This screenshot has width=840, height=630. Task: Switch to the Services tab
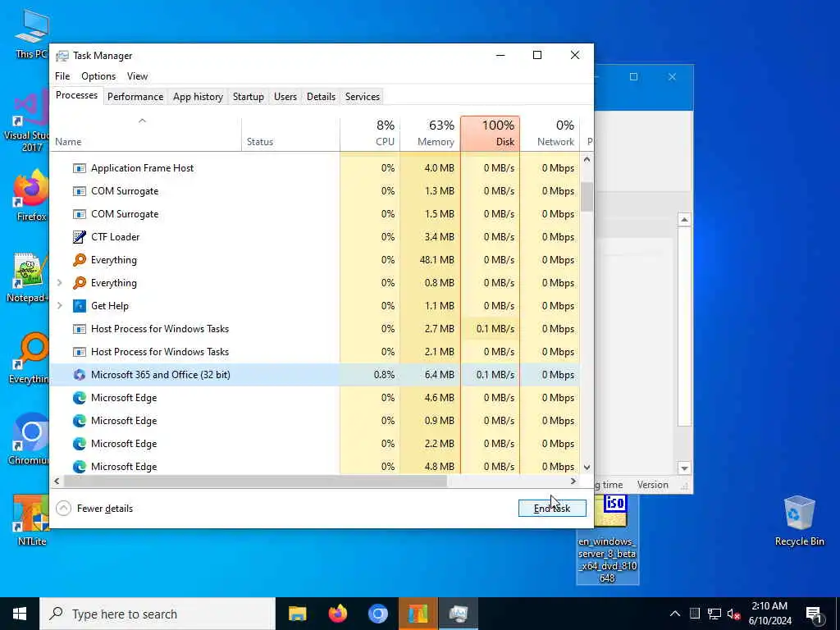362,97
